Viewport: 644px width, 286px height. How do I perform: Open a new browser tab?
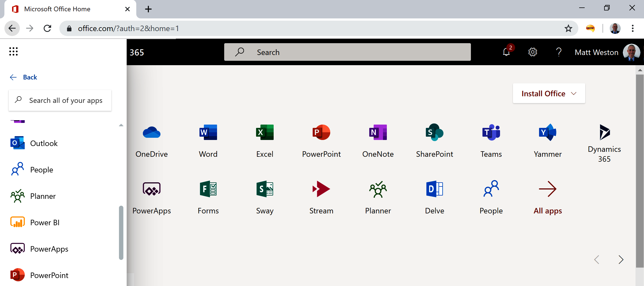(x=148, y=9)
